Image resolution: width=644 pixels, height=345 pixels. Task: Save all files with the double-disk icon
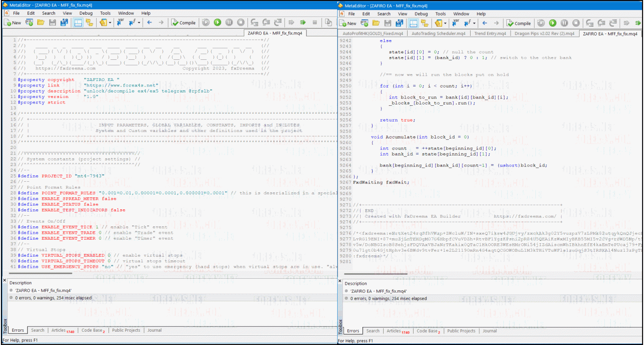tap(63, 22)
